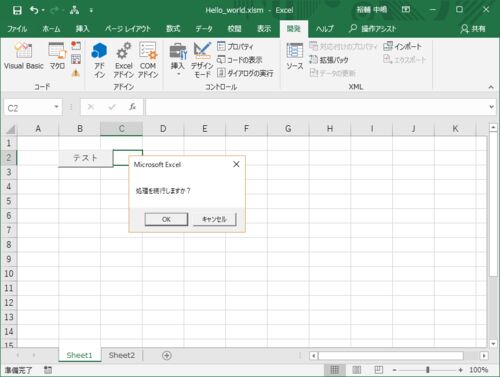Click 拡張パック (Expansion Packs)
500x377 pixels.
pyautogui.click(x=329, y=60)
